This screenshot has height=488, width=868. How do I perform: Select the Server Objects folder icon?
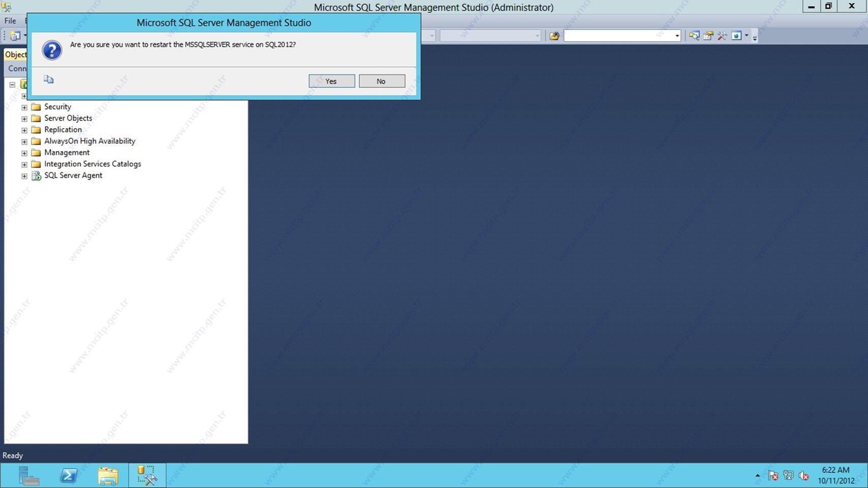(x=36, y=118)
